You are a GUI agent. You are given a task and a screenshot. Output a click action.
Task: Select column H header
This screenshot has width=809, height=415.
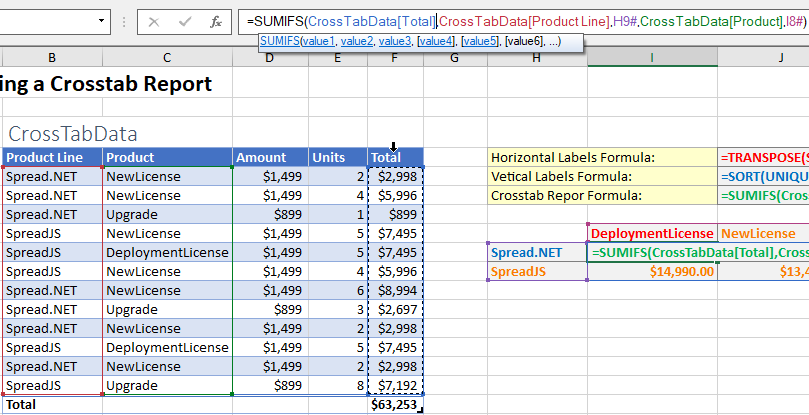point(537,58)
